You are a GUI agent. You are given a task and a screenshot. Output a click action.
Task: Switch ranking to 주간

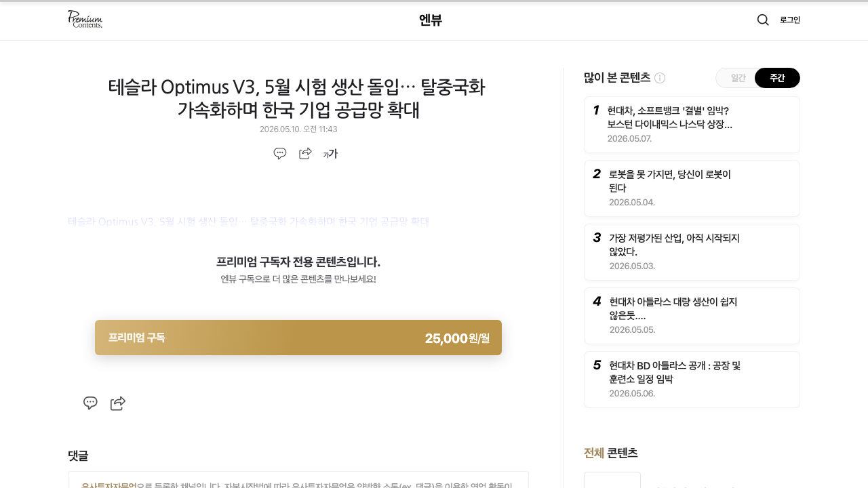(777, 78)
